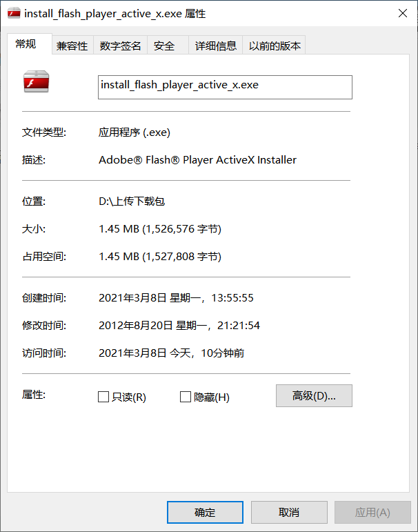Click the Flash installer icon in title bar

[x=14, y=14]
